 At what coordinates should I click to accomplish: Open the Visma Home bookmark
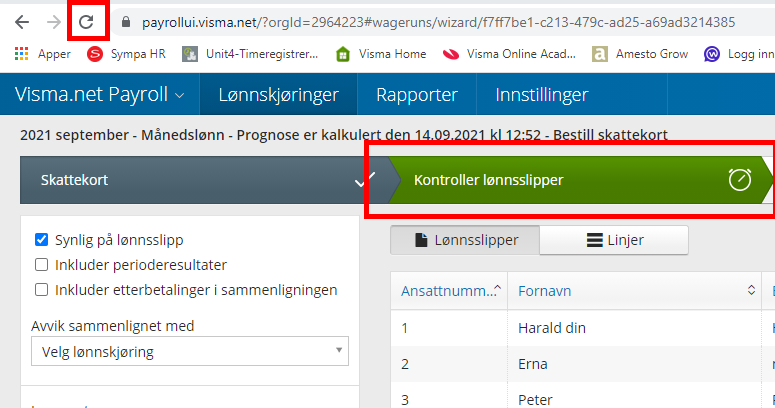(x=381, y=54)
